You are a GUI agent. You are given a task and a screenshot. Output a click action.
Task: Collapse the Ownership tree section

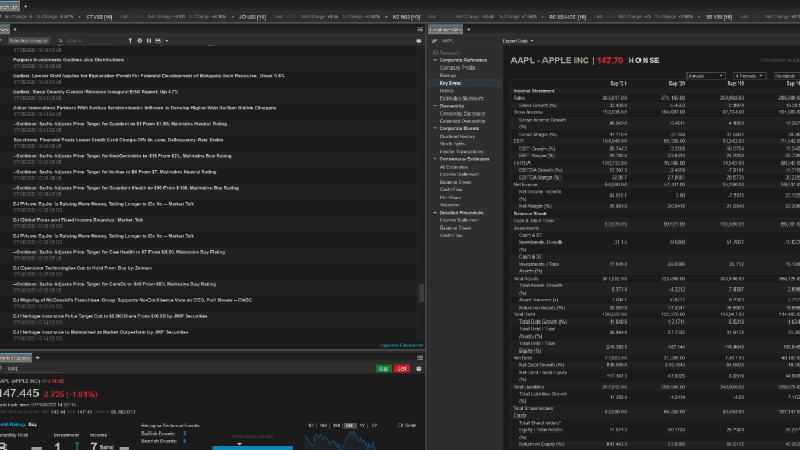[435, 106]
